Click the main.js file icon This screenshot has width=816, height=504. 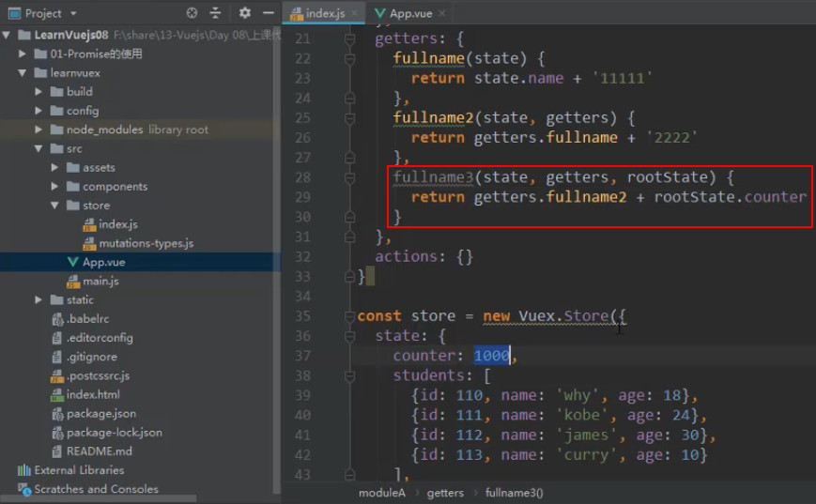[x=73, y=282]
